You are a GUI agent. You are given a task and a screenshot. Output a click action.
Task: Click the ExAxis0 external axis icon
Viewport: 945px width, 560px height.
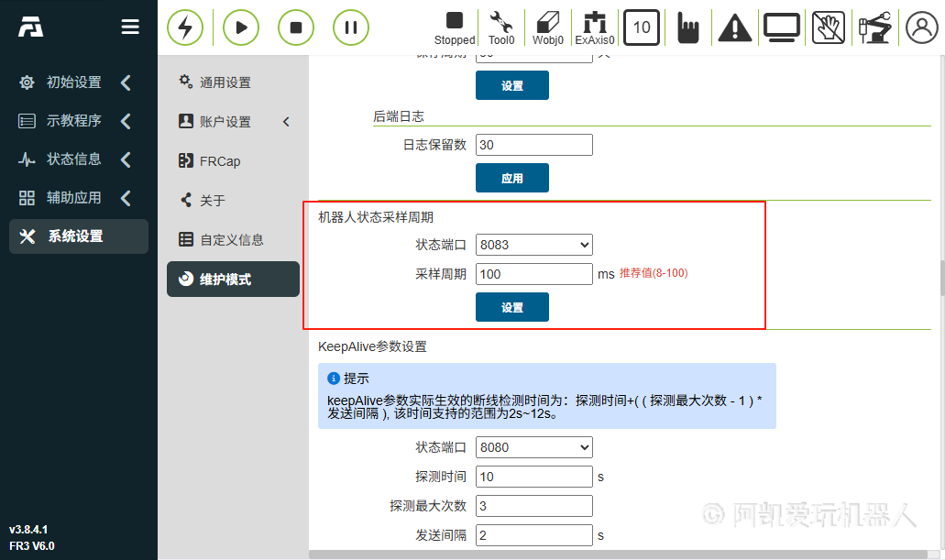pos(594,27)
